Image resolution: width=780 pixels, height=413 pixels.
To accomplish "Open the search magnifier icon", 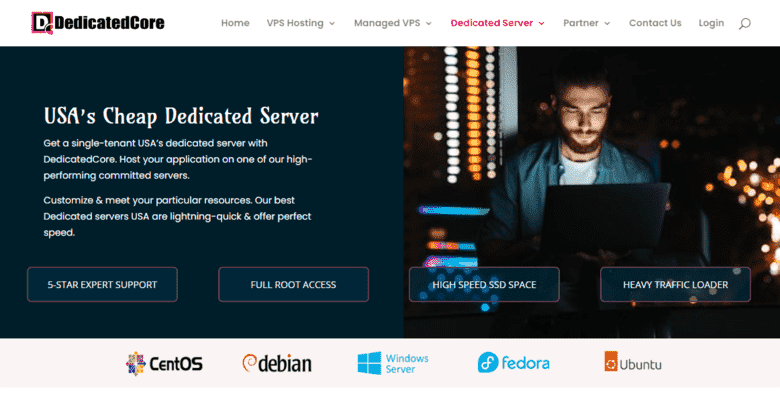I will click(x=744, y=23).
